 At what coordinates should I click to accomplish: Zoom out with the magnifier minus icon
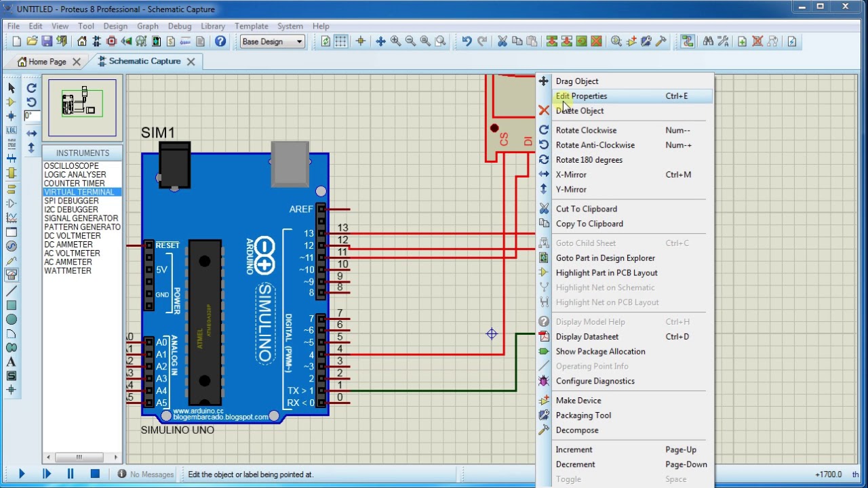pos(410,41)
